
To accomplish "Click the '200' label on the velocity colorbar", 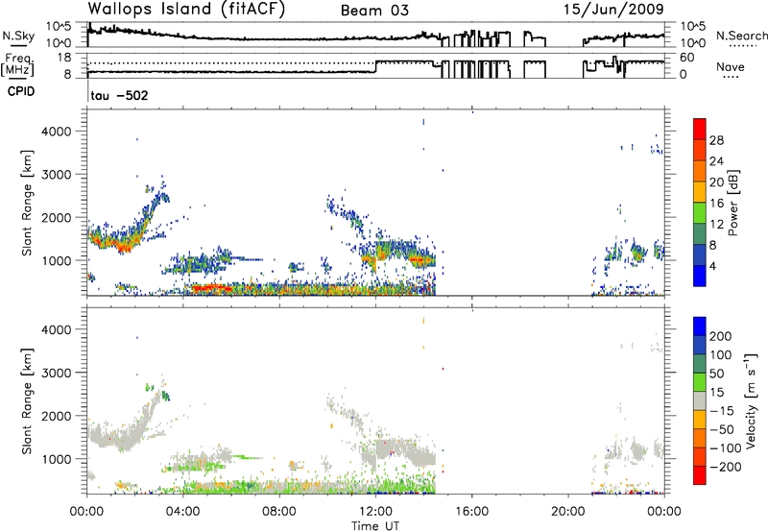I will pyautogui.click(x=721, y=336).
